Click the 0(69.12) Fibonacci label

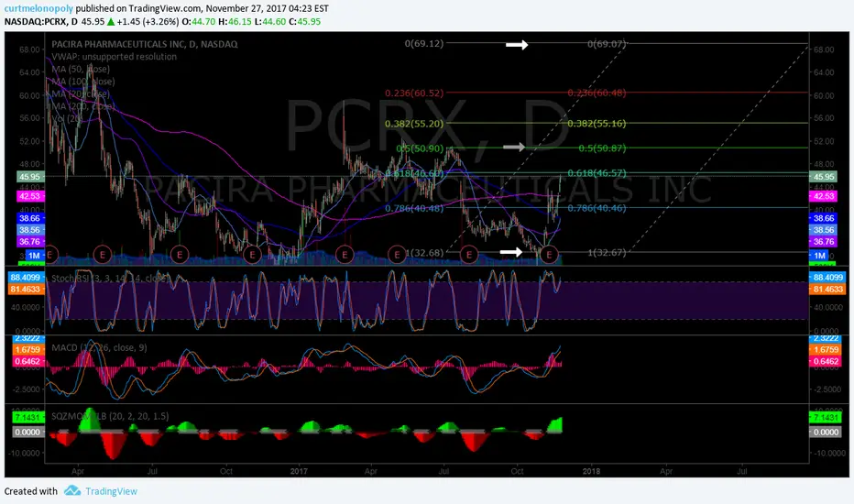click(423, 44)
